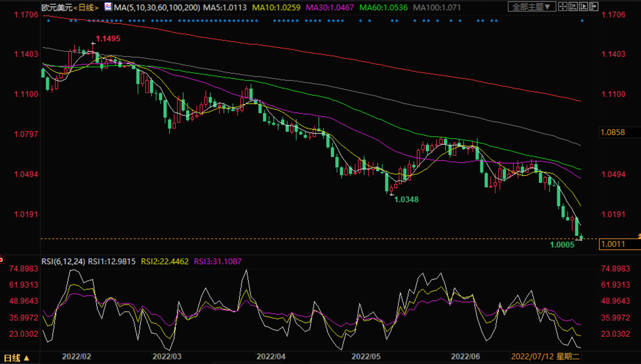The height and width of the screenshot is (364, 641).
Task: Click the orange arrow at right edge
Action: pos(639,236)
